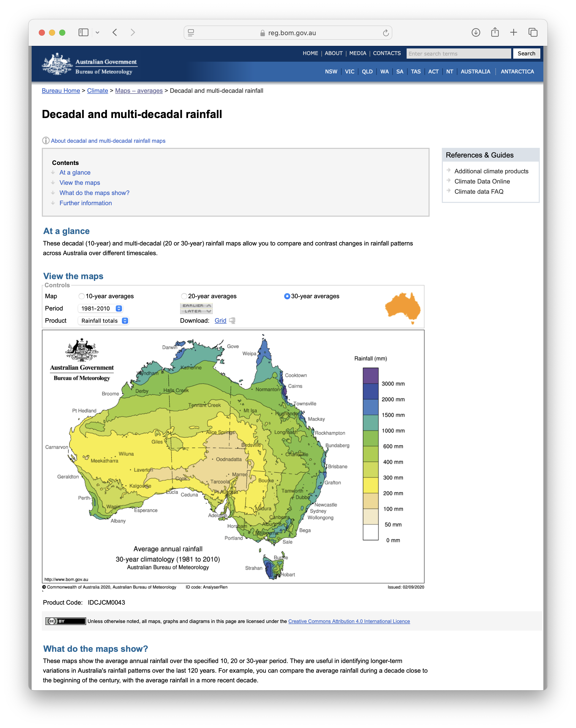Open Creative Commons Attribution 4.0 International Licence link
The height and width of the screenshot is (728, 576).
(349, 621)
